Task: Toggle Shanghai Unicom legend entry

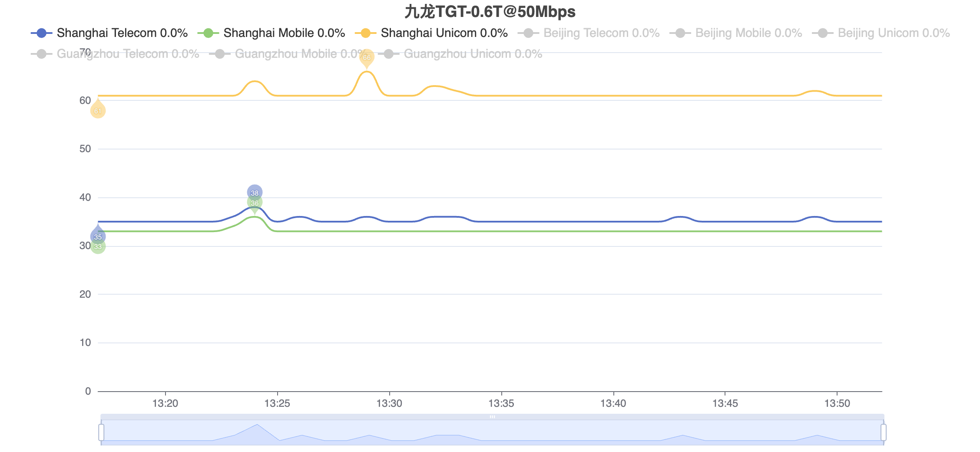Action: tap(431, 33)
